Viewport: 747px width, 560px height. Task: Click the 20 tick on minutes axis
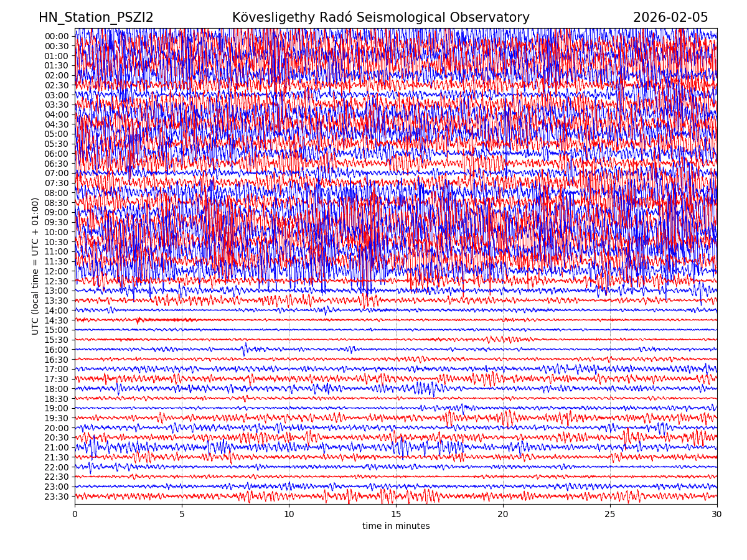tap(503, 514)
